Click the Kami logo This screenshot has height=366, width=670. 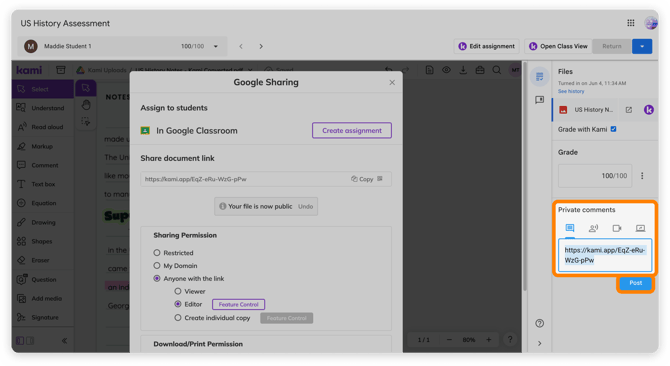pyautogui.click(x=29, y=70)
